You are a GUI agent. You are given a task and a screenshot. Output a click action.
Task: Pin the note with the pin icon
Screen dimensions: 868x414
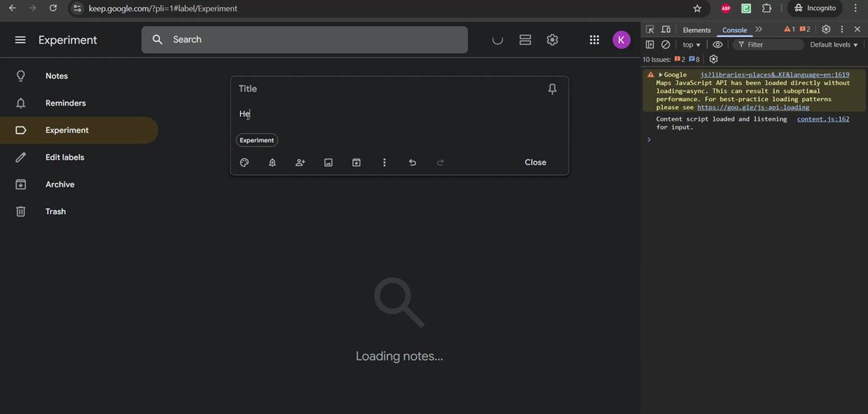click(553, 89)
